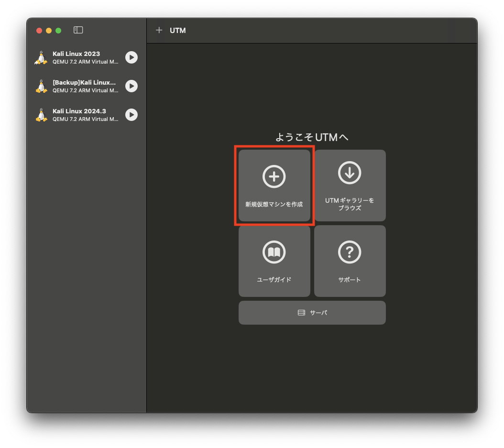Viewport: 504px width, 448px height.
Task: Minimize the UTM window with yellow button
Action: tap(49, 31)
